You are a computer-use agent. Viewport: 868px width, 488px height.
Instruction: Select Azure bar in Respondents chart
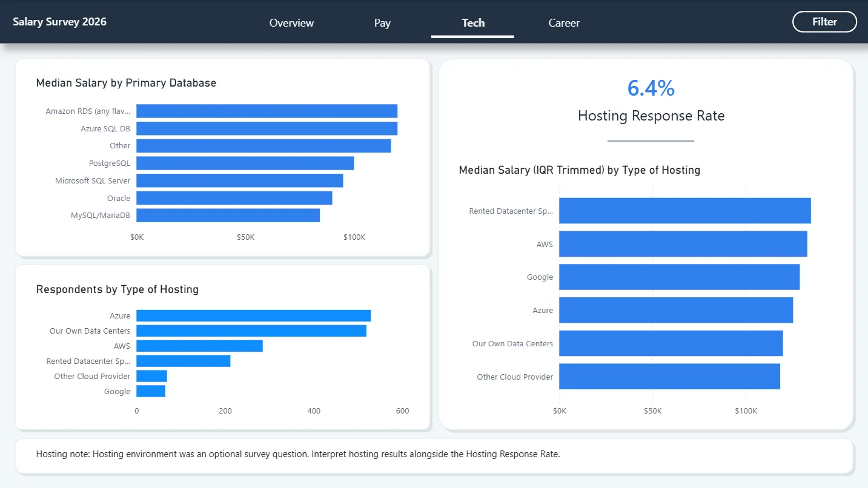(x=253, y=315)
